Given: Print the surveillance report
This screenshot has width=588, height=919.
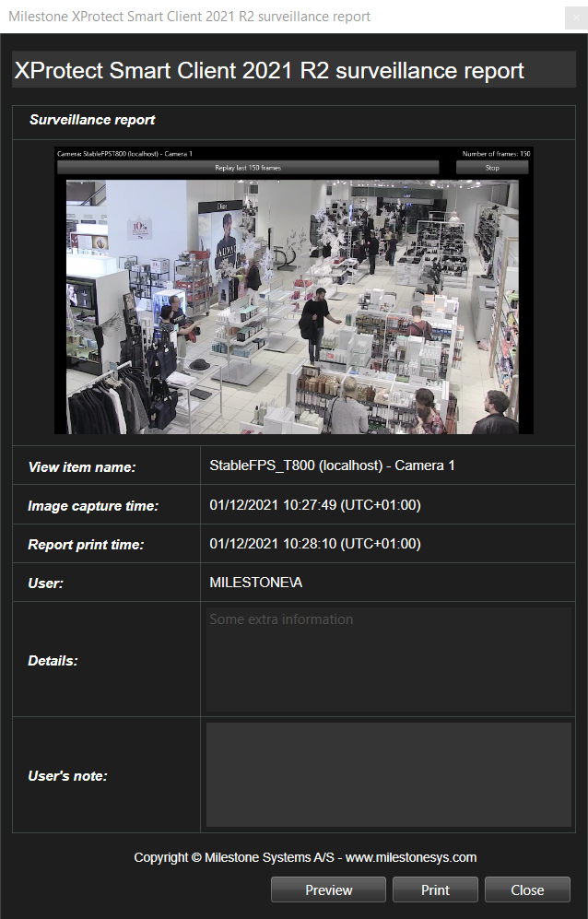Looking at the screenshot, I should click(435, 890).
